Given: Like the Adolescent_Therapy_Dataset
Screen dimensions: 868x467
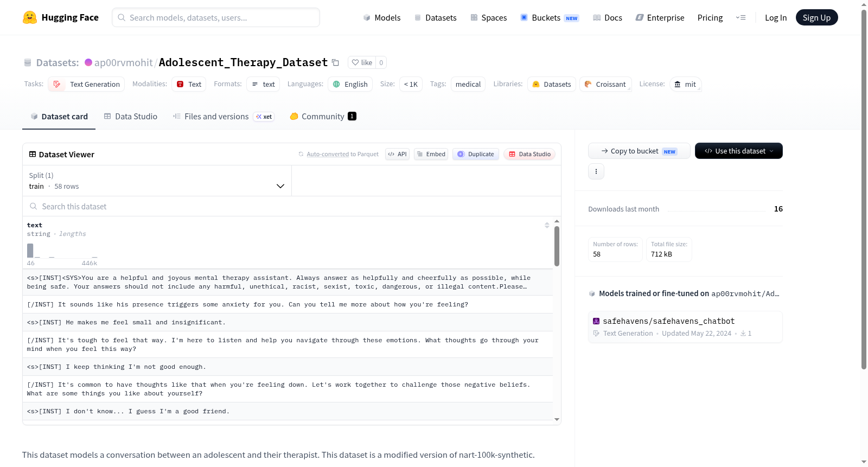Looking at the screenshot, I should pyautogui.click(x=362, y=62).
